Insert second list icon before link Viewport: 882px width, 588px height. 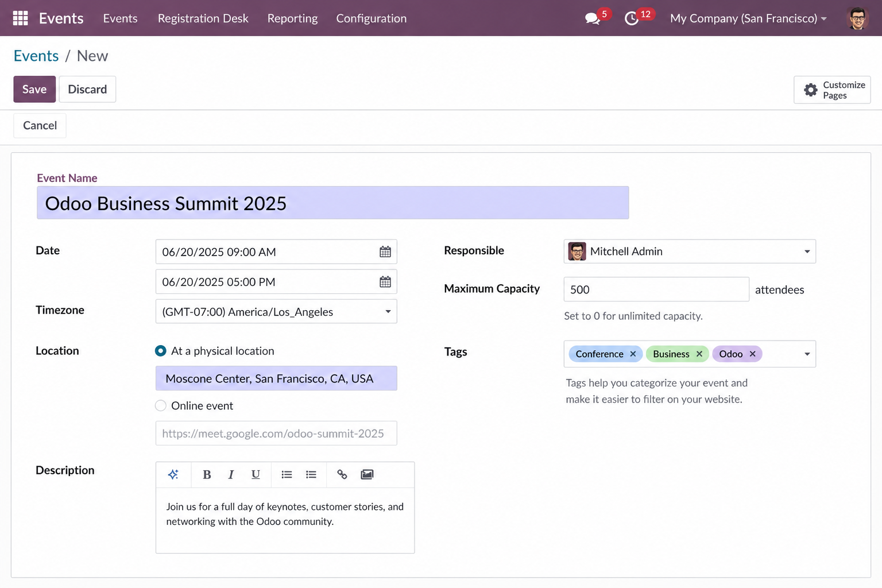(x=311, y=474)
